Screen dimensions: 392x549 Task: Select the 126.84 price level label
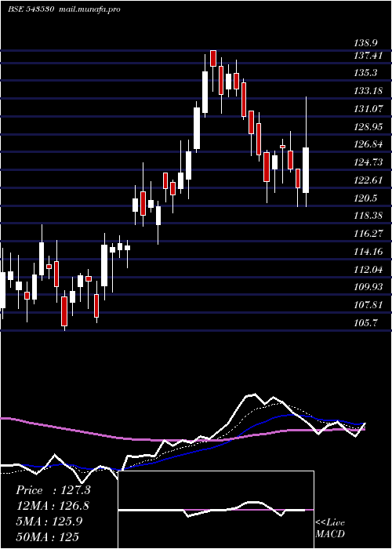click(368, 144)
